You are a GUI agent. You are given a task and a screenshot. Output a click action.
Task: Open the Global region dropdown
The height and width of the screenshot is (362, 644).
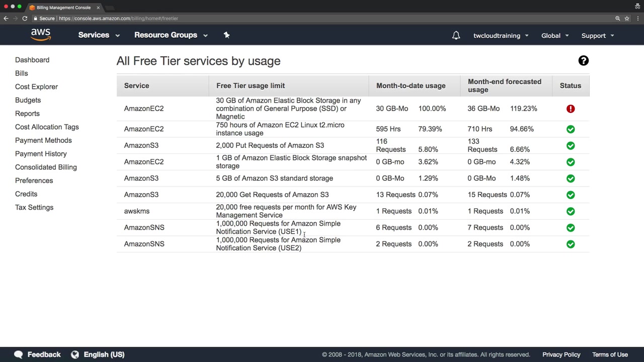pos(554,36)
